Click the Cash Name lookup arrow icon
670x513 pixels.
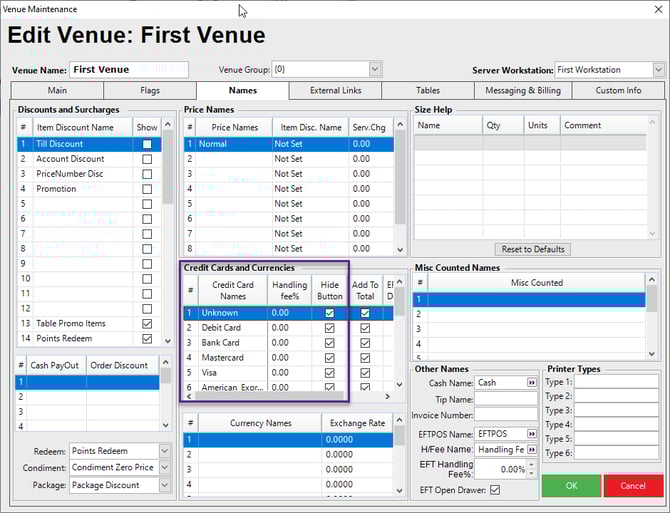(x=532, y=383)
